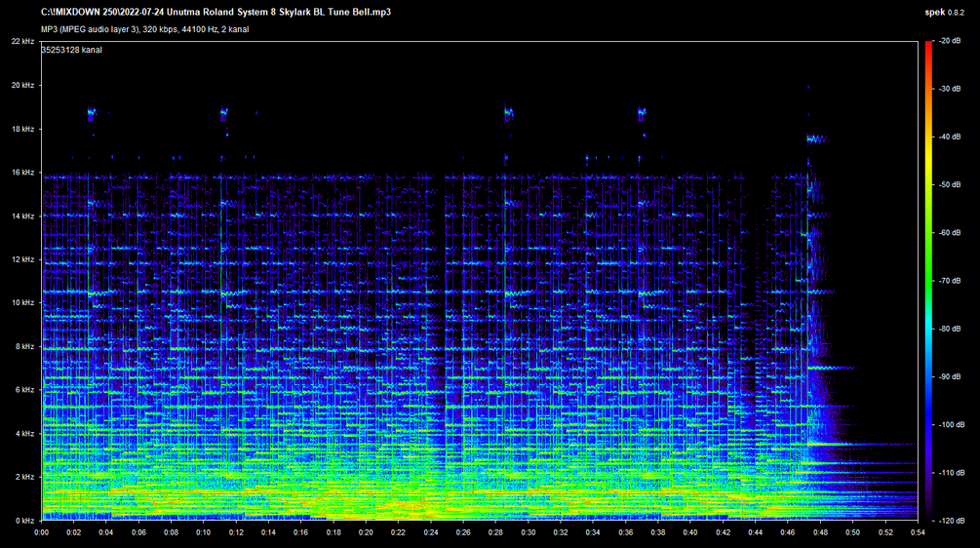
Task: Click the color scale bar
Action: tap(928, 281)
